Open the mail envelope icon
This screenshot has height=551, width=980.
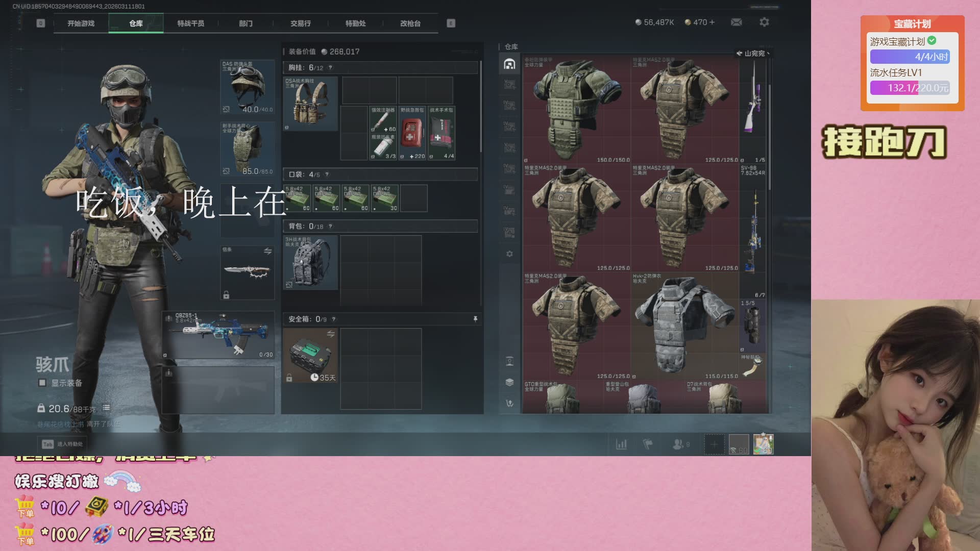click(x=736, y=22)
